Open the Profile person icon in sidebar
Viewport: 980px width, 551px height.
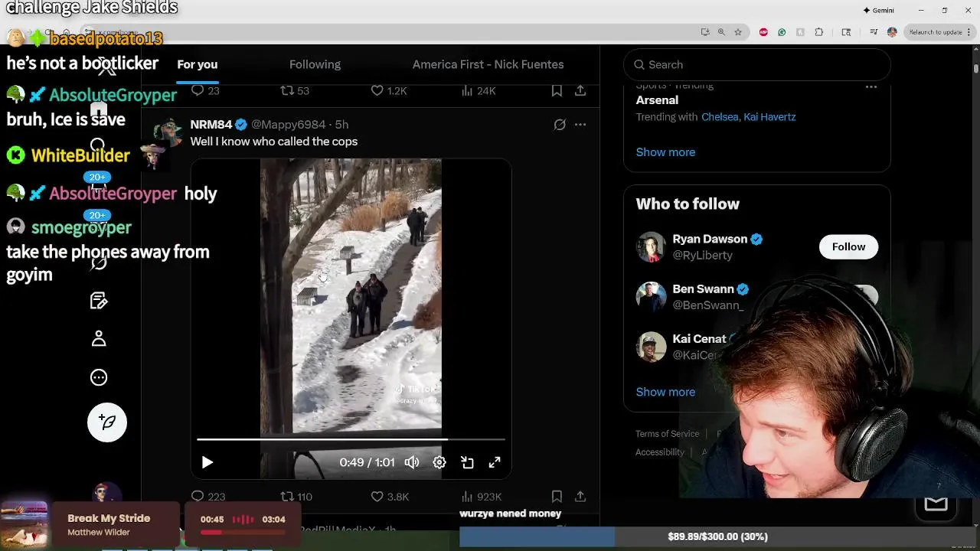coord(99,339)
